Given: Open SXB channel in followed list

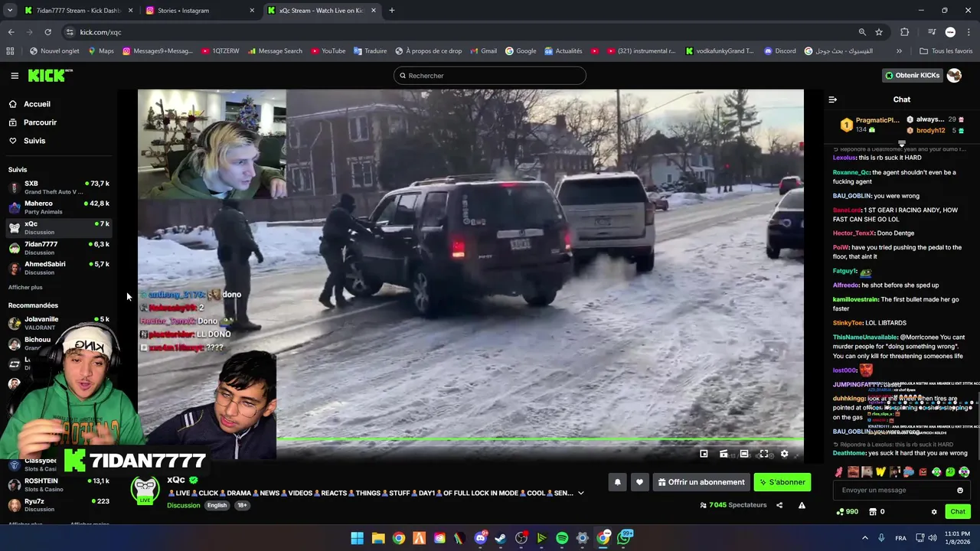Looking at the screenshot, I should pos(59,187).
